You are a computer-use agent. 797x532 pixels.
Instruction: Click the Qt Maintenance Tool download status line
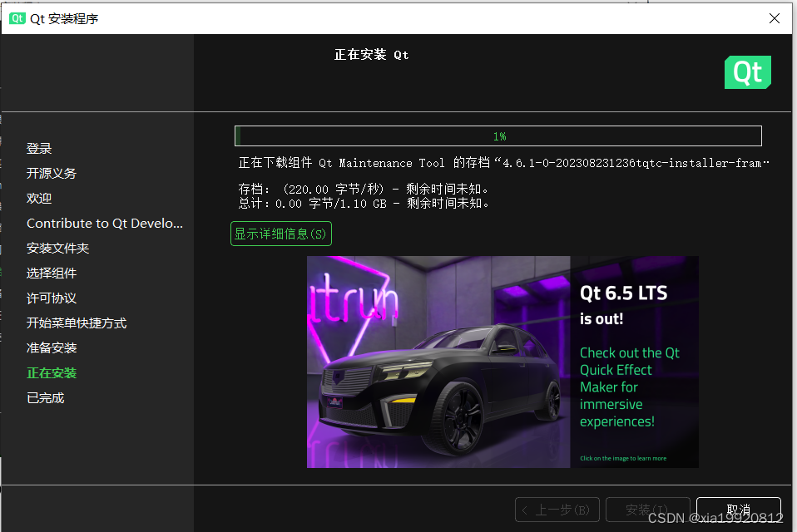click(503, 163)
